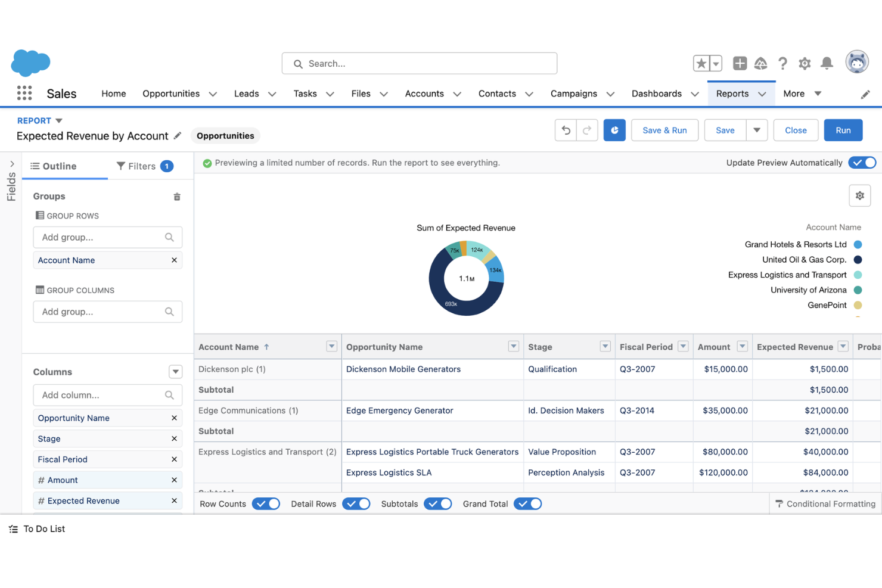Viewport: 882px width, 588px height.
Task: Open the chart type selector icon
Action: coord(614,130)
